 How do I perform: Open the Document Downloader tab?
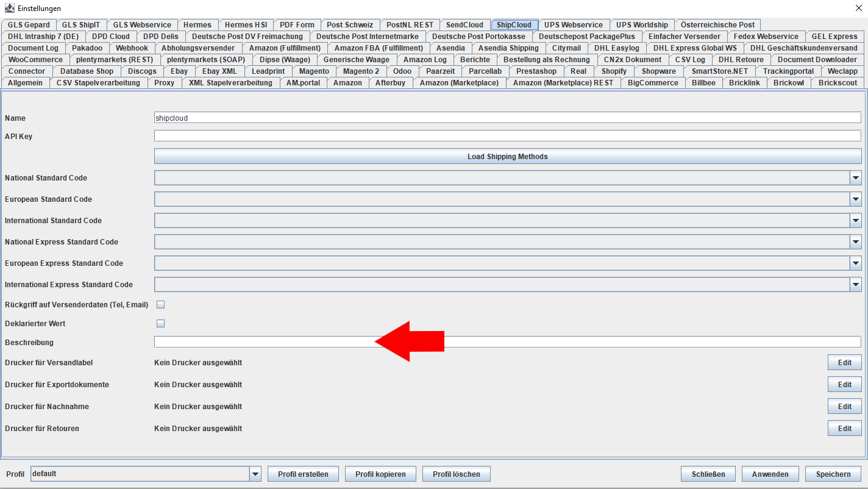point(817,60)
